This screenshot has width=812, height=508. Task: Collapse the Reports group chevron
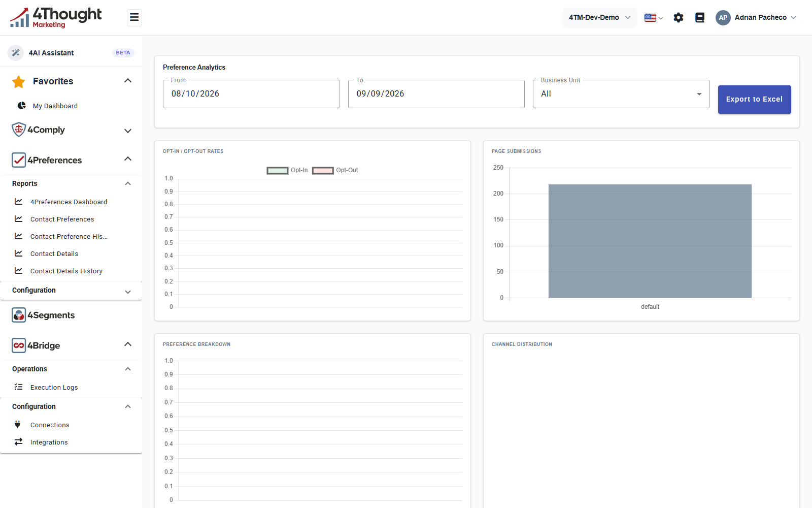pos(128,184)
